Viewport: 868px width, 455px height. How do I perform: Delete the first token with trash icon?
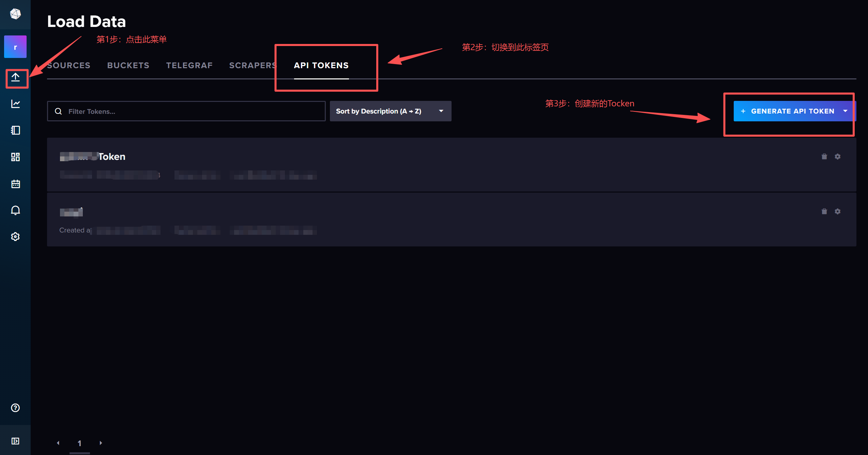[824, 156]
